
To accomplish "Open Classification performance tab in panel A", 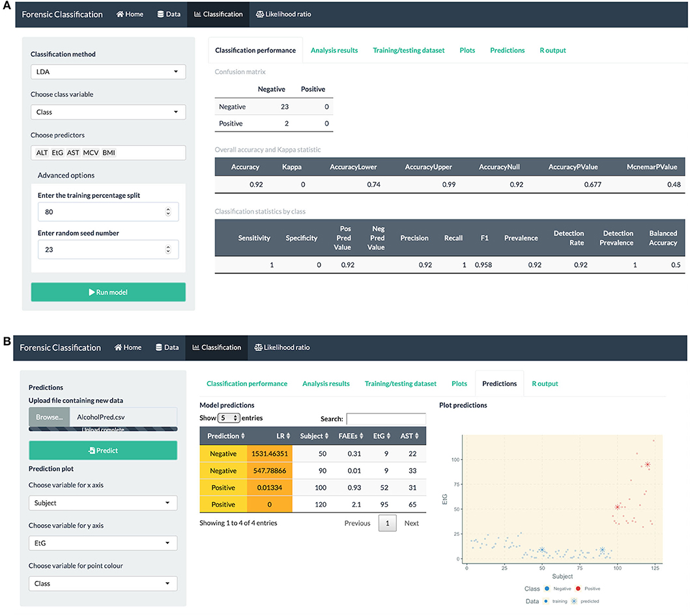I will (x=255, y=50).
